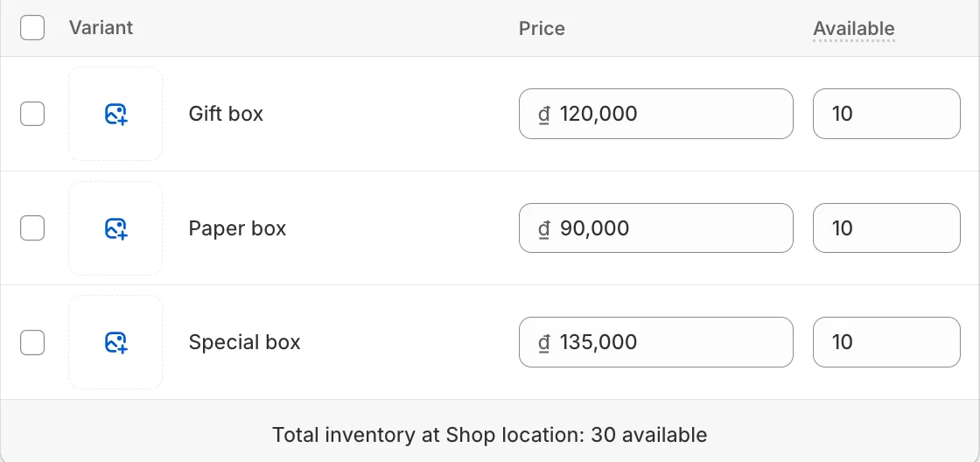
Task: Select the Gift box row checkbox
Action: pos(32,114)
